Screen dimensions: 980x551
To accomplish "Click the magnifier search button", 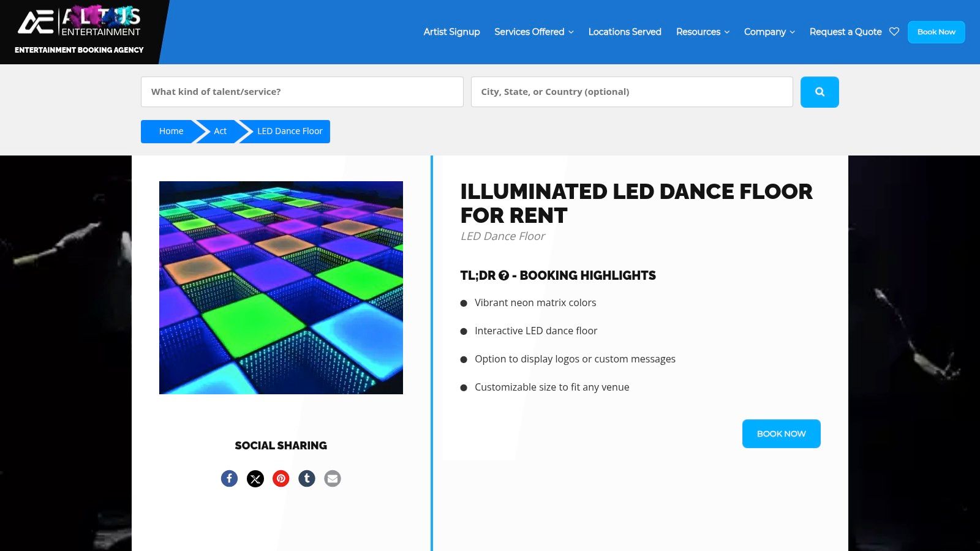I will pyautogui.click(x=820, y=92).
